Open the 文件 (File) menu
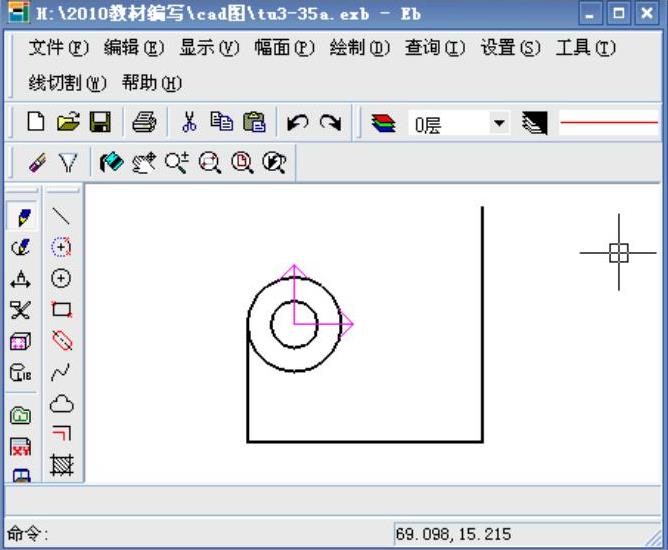Screen dimensions: 668x550 (58, 48)
